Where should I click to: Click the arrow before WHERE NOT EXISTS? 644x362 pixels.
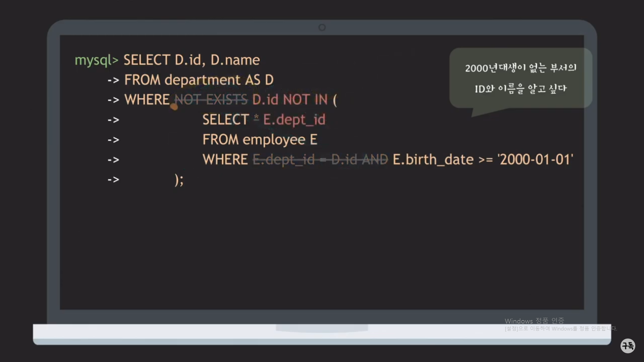[113, 100]
